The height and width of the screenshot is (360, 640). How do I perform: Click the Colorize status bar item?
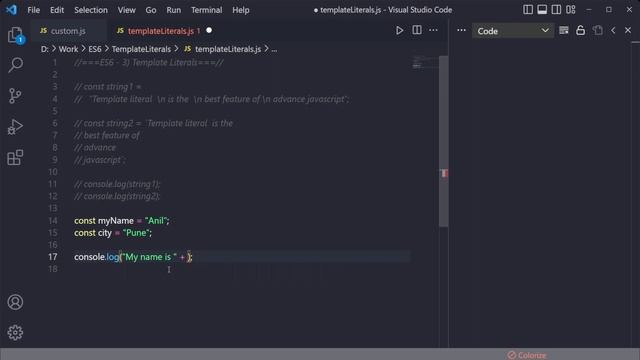point(527,355)
